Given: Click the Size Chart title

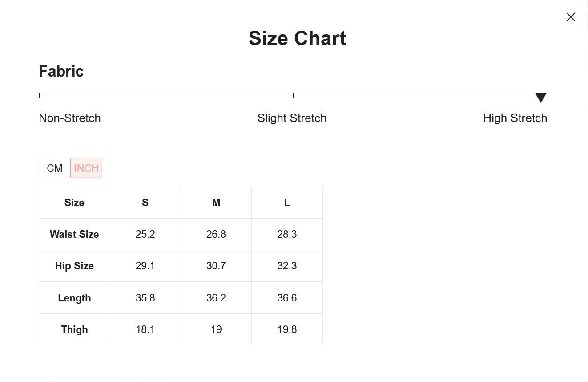Looking at the screenshot, I should click(297, 38).
